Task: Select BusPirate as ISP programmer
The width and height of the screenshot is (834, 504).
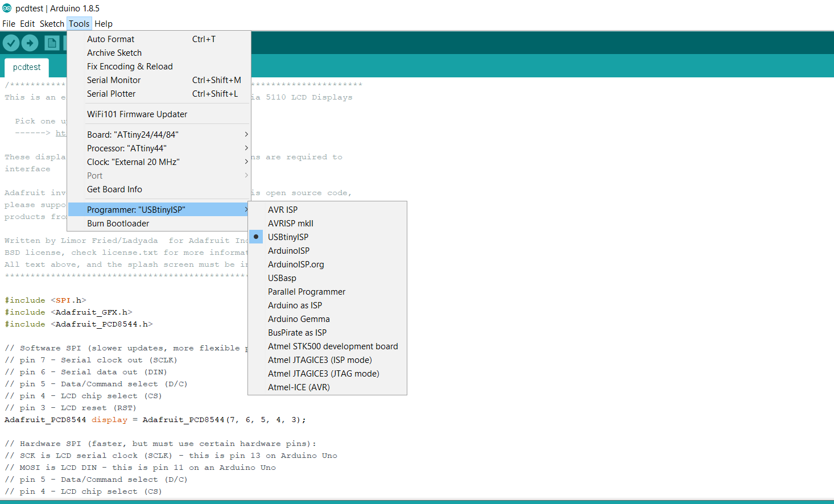Action: point(328,333)
